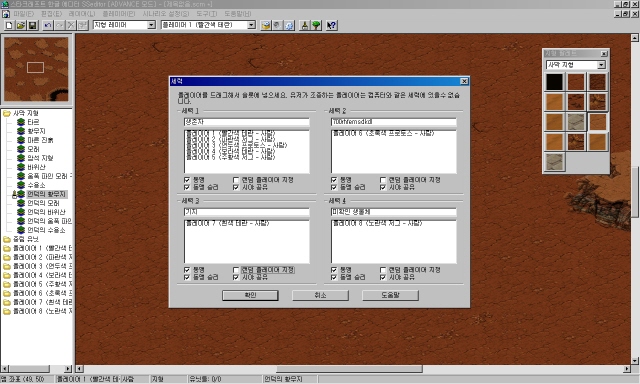Screen dimensions: 640x384
Task: Click the application icon left of the 파일 menu
Action: pos(6,14)
